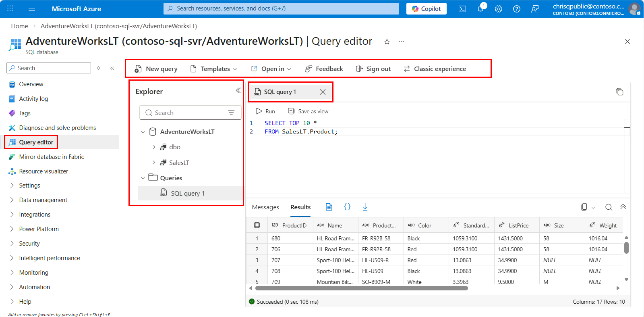Click the Azure top search box
This screenshot has height=317, width=644.
pos(281,8)
